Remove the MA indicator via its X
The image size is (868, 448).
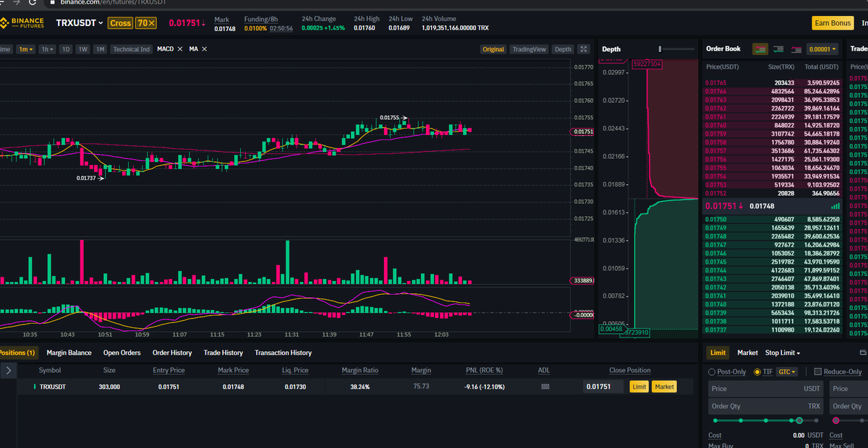click(204, 48)
